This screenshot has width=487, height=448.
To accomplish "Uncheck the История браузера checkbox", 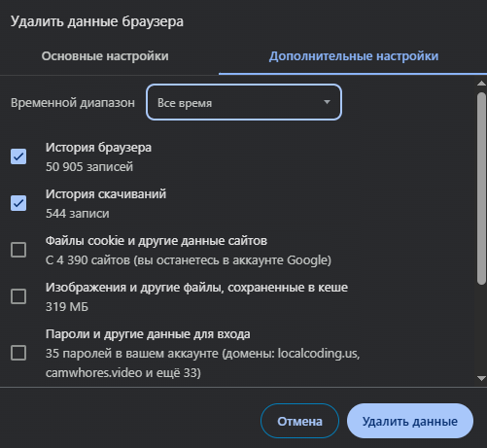I will (18, 156).
